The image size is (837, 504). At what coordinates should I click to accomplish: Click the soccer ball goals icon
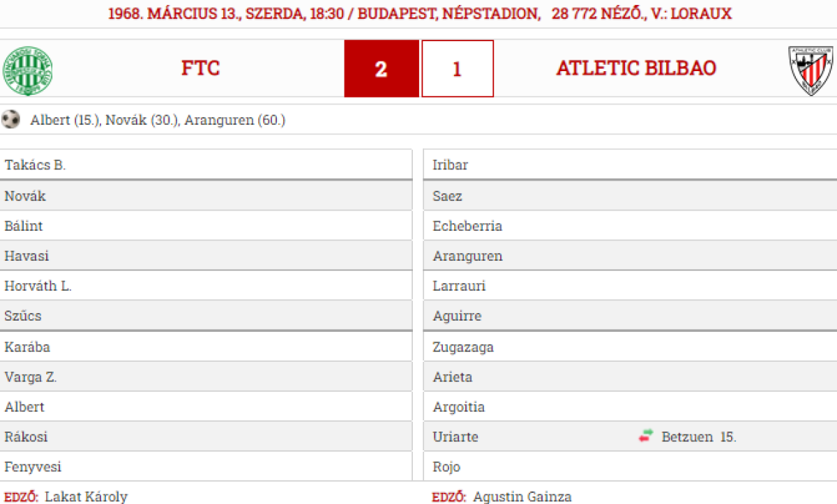(x=10, y=120)
